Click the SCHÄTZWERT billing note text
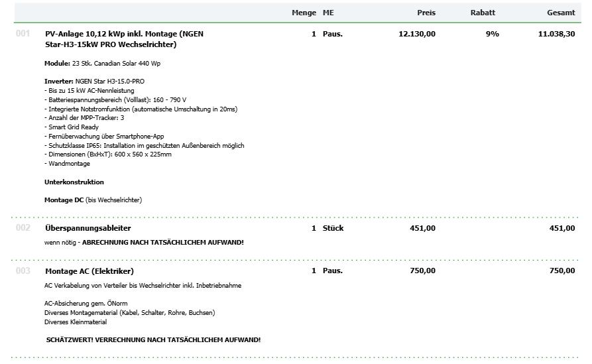This screenshot has width=592, height=364. point(153,340)
